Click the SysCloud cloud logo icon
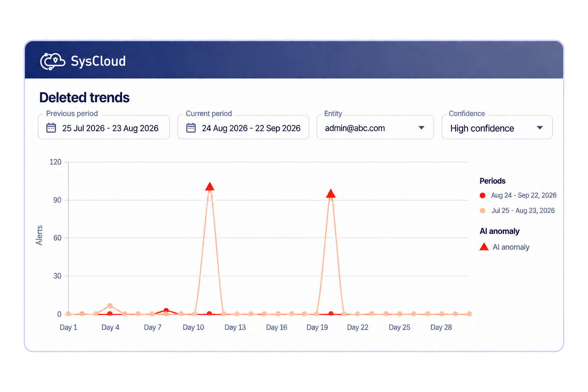588x392 pixels. point(52,61)
